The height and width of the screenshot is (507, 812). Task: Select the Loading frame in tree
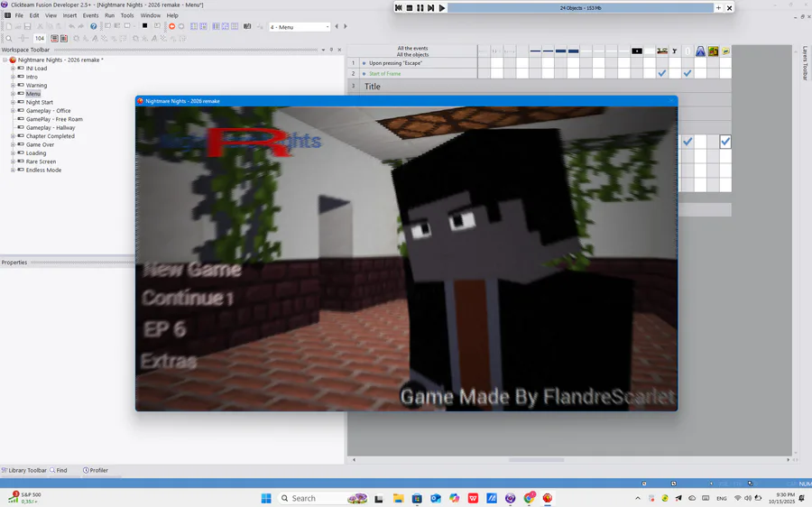point(36,152)
